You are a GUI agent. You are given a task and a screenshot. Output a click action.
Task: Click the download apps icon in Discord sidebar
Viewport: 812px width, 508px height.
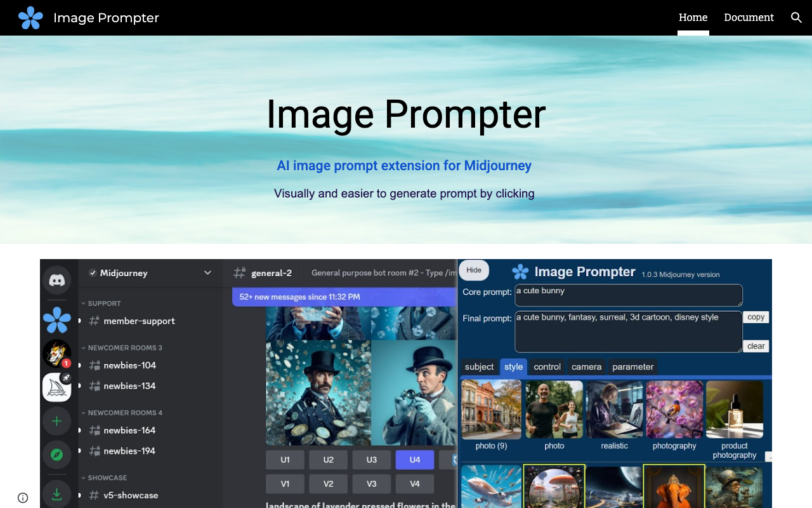(57, 494)
